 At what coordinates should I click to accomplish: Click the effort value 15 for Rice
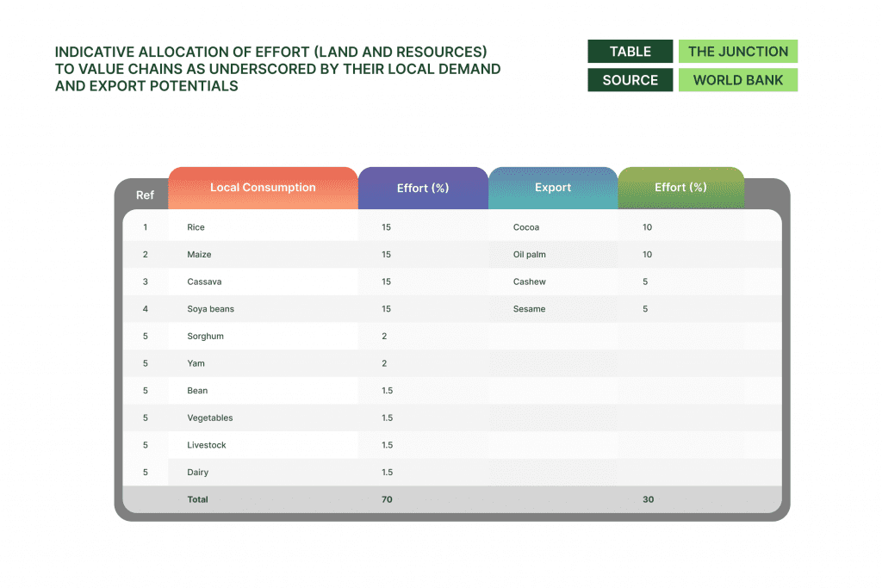pos(386,227)
